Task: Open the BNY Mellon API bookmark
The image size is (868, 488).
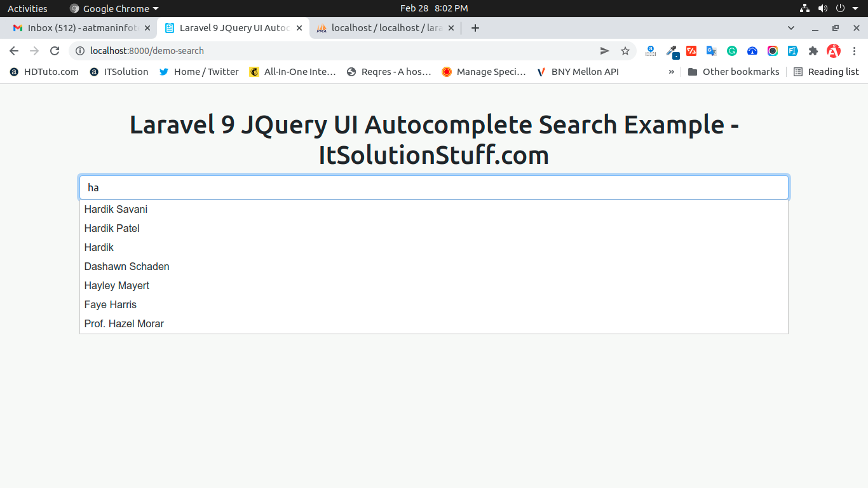Action: 578,72
